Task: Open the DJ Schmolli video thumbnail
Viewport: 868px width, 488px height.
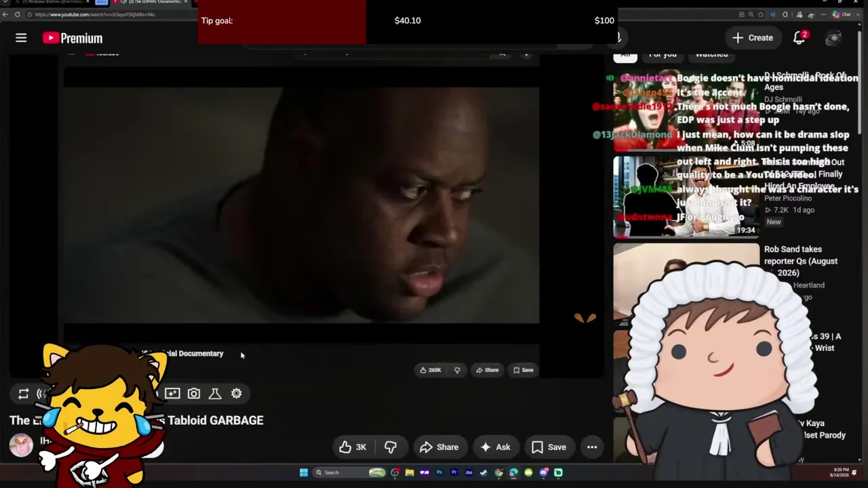Action: [686, 110]
